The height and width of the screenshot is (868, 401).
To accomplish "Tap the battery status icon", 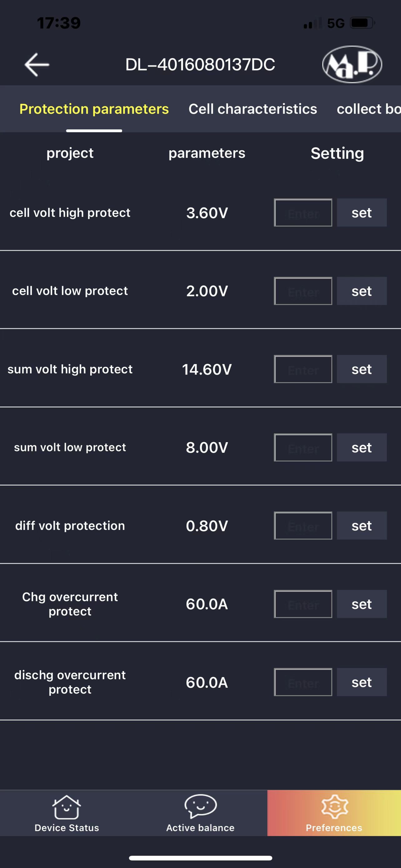I will point(362,23).
